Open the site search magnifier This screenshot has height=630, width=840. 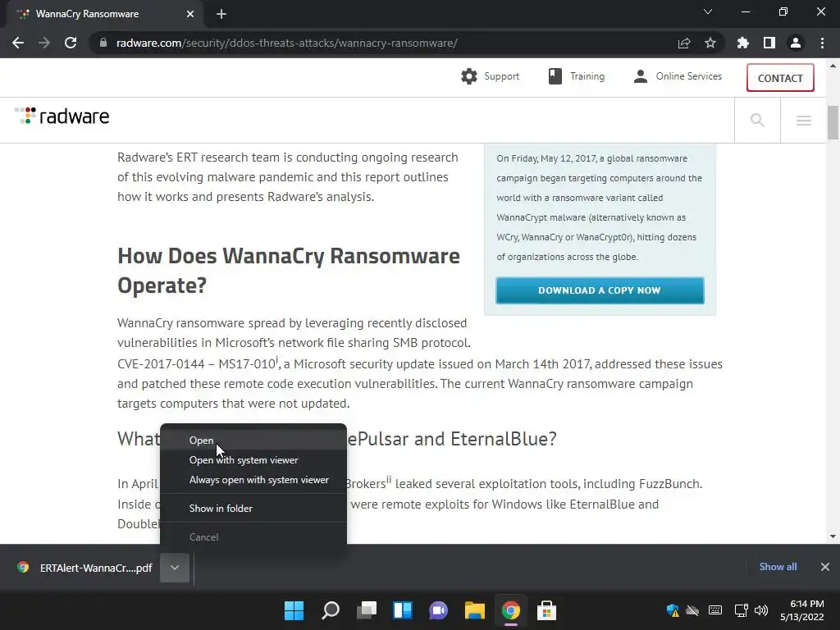[x=757, y=120]
